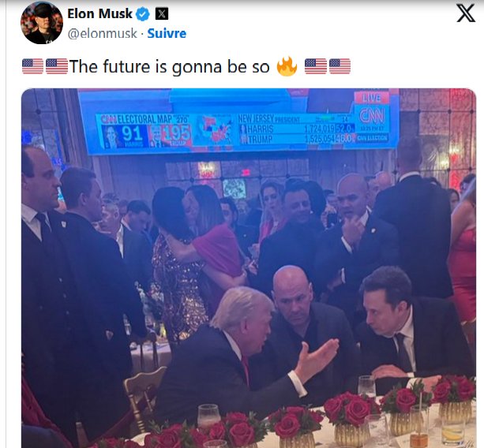Click the blue verified checkmark badge
The height and width of the screenshot is (448, 484).
(143, 14)
